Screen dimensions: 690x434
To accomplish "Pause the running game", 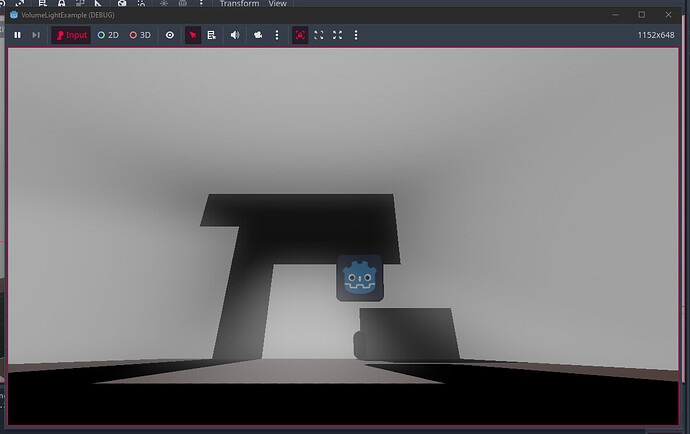I will pos(17,35).
